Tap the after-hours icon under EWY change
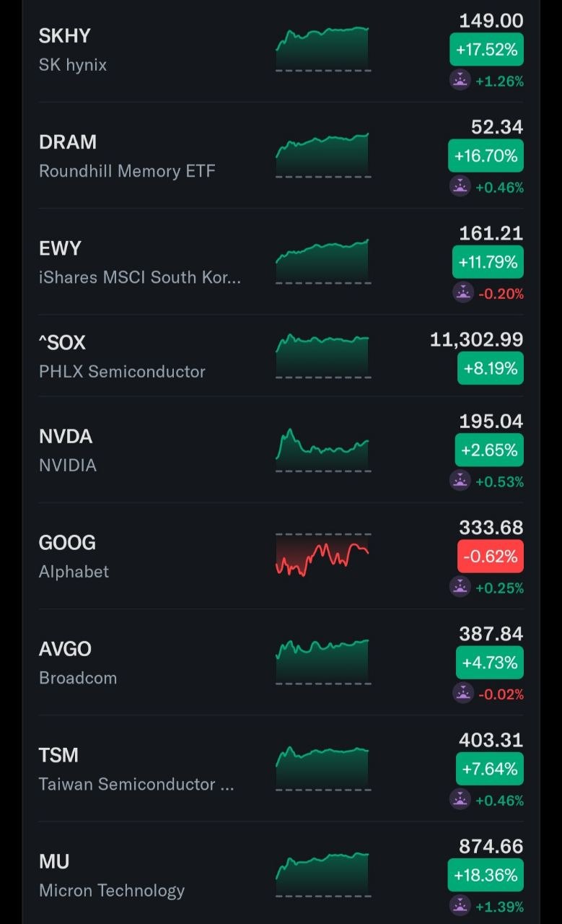The image size is (562, 924). click(462, 293)
